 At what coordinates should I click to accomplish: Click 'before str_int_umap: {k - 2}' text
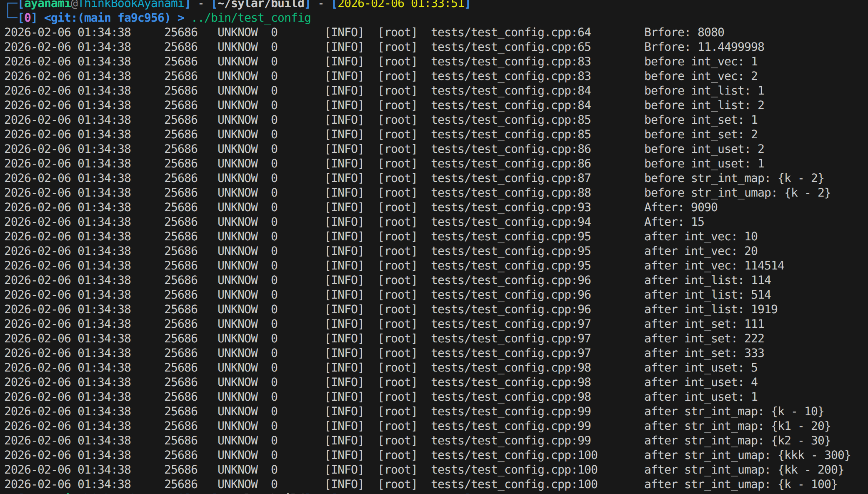[737, 193]
